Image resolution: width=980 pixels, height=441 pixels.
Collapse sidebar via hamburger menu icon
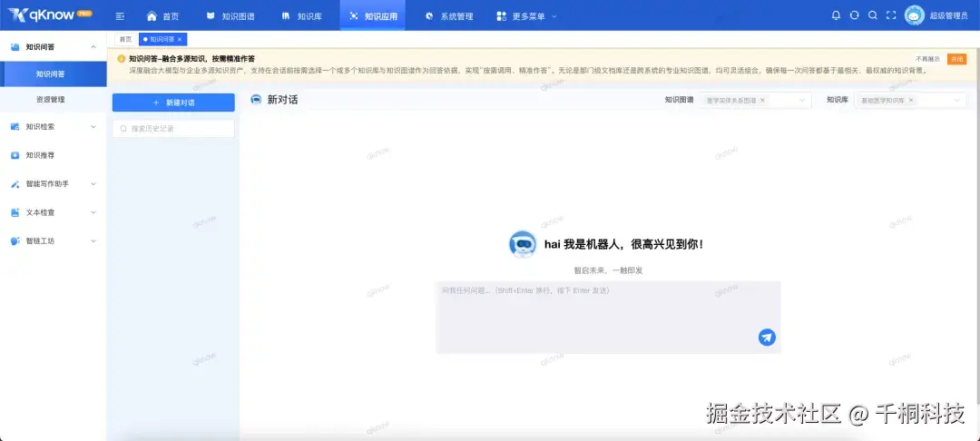click(120, 16)
